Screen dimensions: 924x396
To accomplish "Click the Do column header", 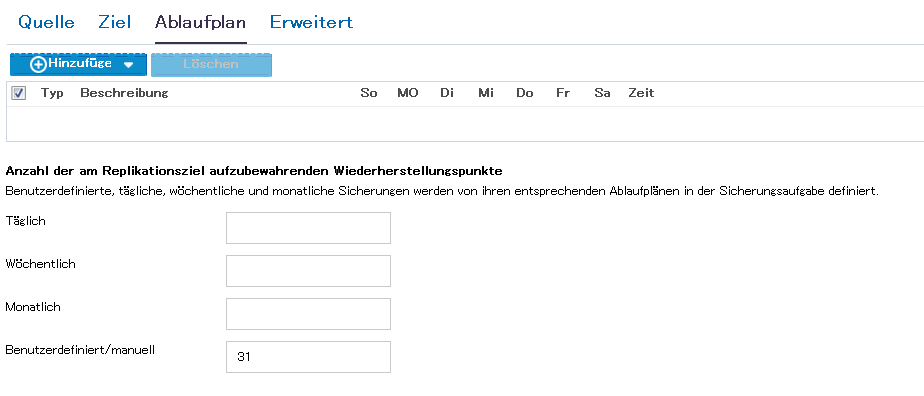I will (x=524, y=93).
